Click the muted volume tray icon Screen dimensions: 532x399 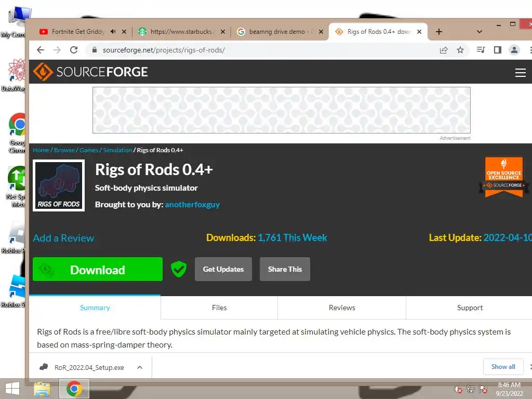click(x=458, y=390)
